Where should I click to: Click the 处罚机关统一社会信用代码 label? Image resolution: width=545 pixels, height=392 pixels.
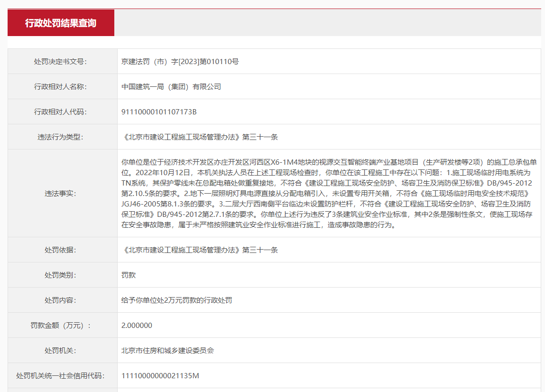pyautogui.click(x=61, y=376)
